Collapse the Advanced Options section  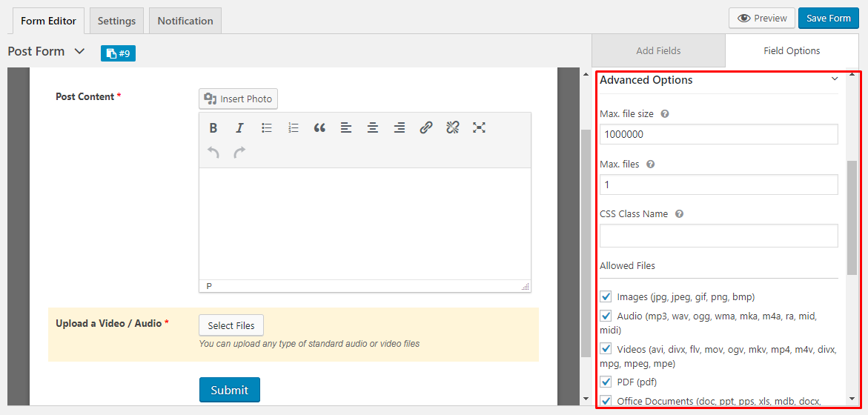[834, 80]
